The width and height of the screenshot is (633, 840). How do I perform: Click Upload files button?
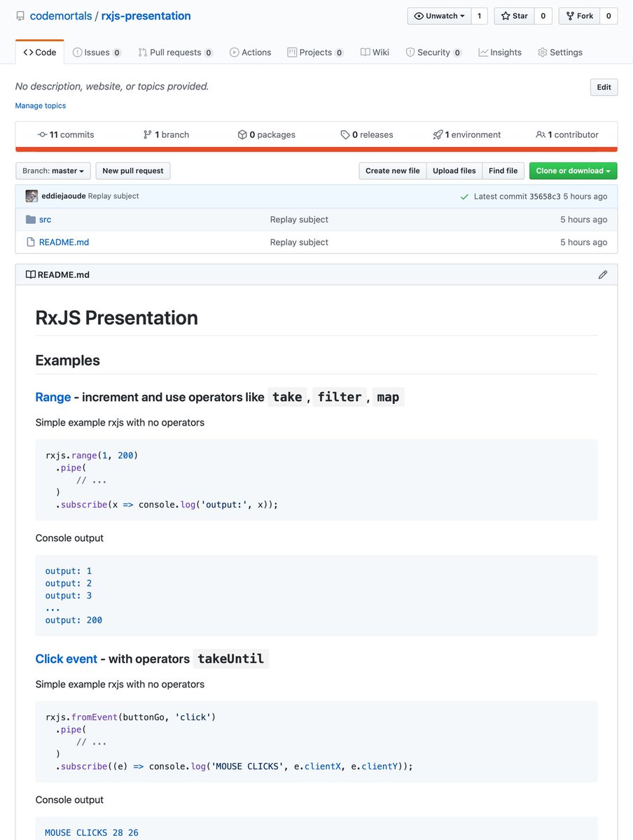tap(454, 171)
